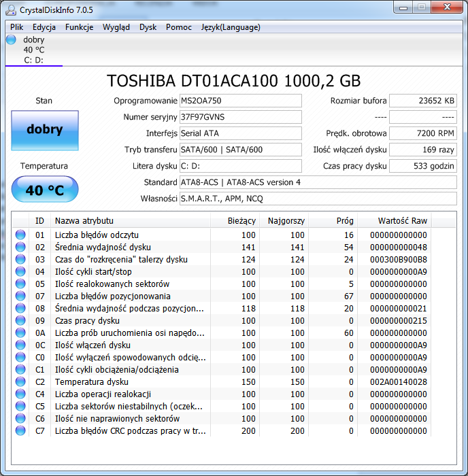Click the Standard field ATA8-ACS version 4
The image size is (468, 476).
318,182
